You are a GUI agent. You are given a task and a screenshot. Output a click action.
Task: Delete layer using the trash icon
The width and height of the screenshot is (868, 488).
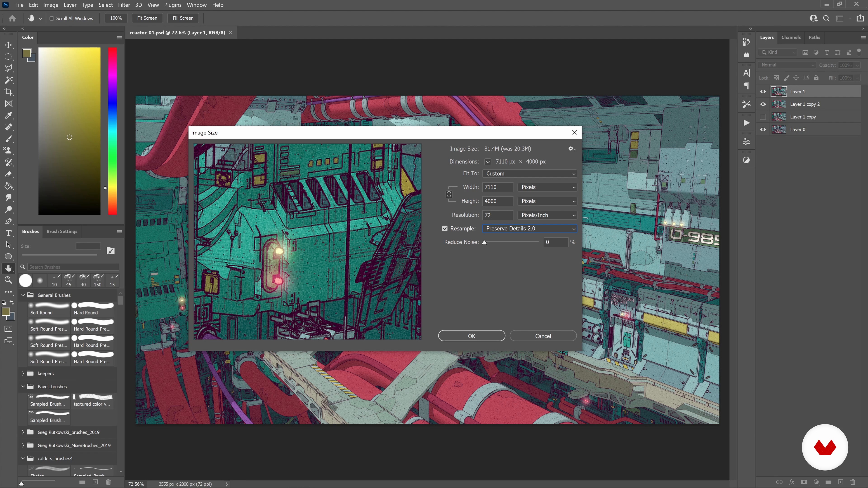coord(853,482)
